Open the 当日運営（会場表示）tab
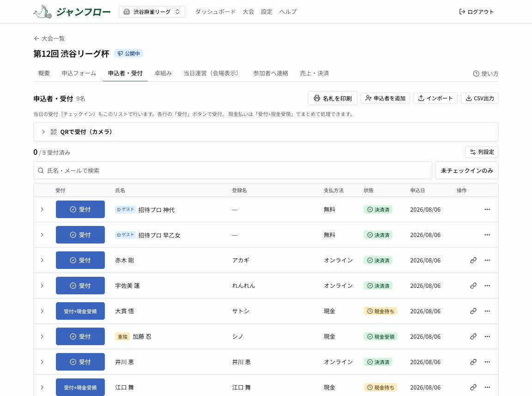The height and width of the screenshot is (396, 532). (212, 73)
